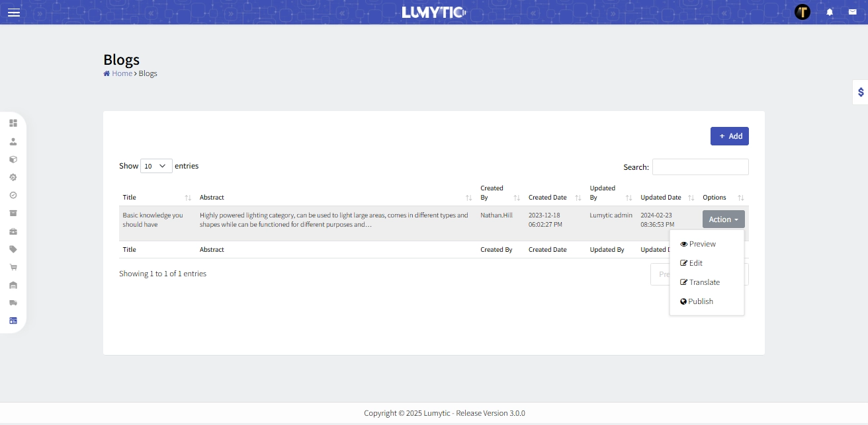Click the delivery truck sidebar icon
This screenshot has width=868, height=425.
(x=13, y=303)
